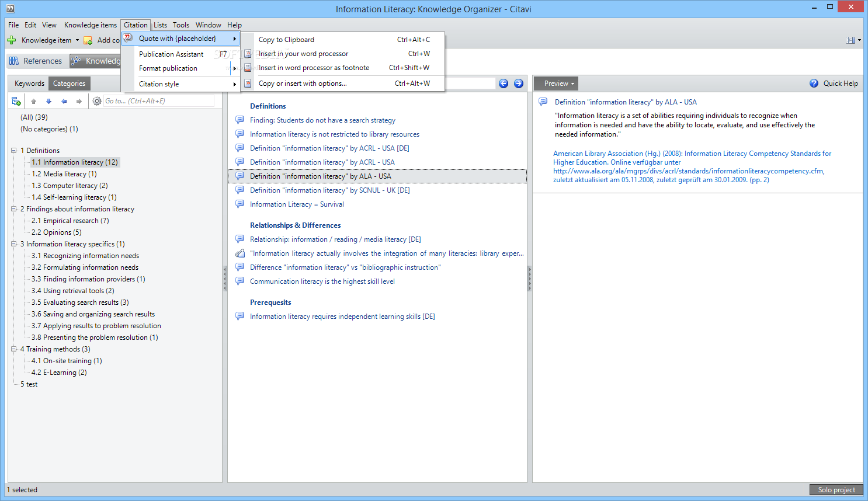868x501 pixels.
Task: Select the 5 test category
Action: click(x=29, y=384)
